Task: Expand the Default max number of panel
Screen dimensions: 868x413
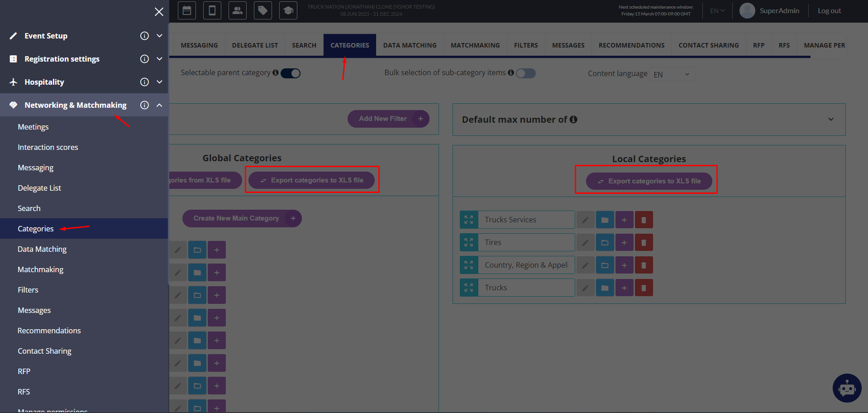Action: coord(830,120)
